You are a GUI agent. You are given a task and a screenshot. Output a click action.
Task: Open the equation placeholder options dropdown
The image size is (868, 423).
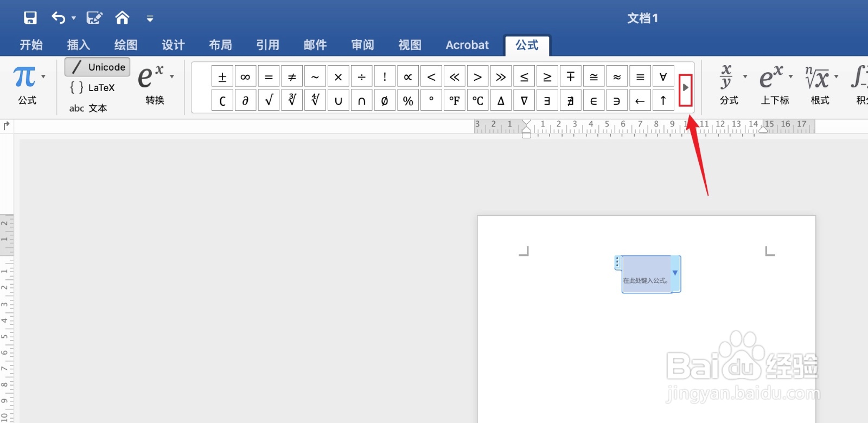point(675,273)
